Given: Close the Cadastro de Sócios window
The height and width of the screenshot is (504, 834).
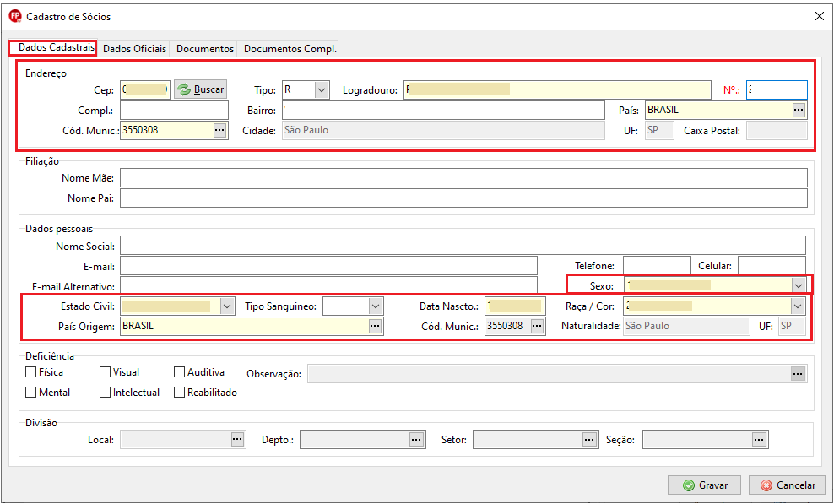Looking at the screenshot, I should (x=819, y=17).
